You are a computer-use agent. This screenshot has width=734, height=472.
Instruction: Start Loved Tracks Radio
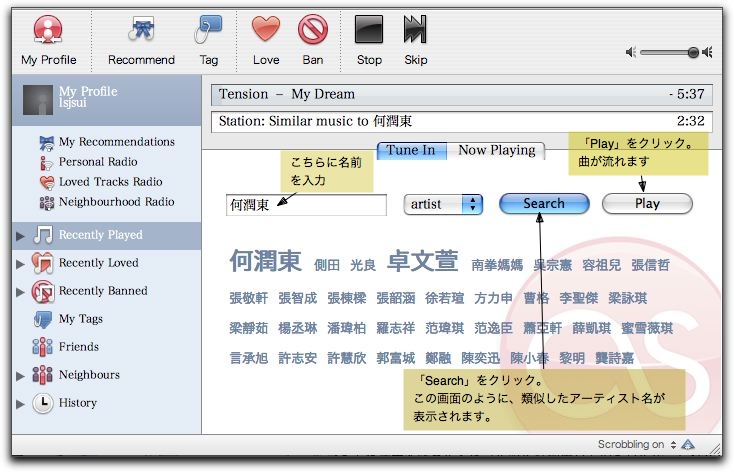point(101,182)
